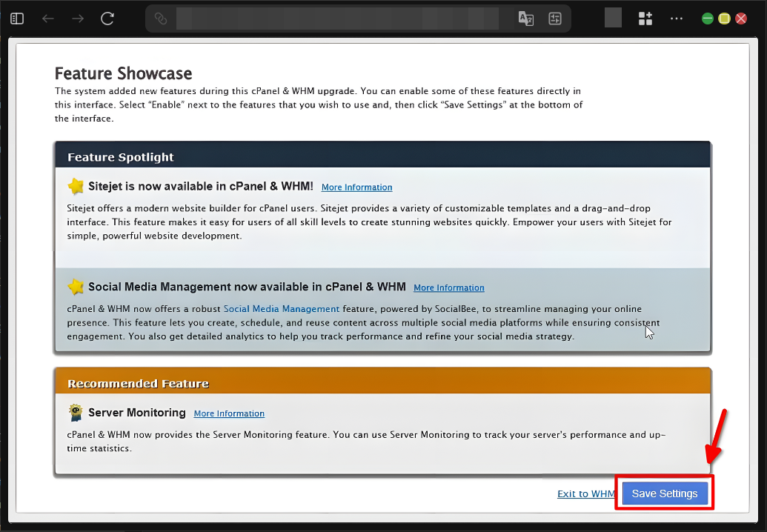The width and height of the screenshot is (767, 532).
Task: Select the Feature Spotlight header bar
Action: coord(382,156)
